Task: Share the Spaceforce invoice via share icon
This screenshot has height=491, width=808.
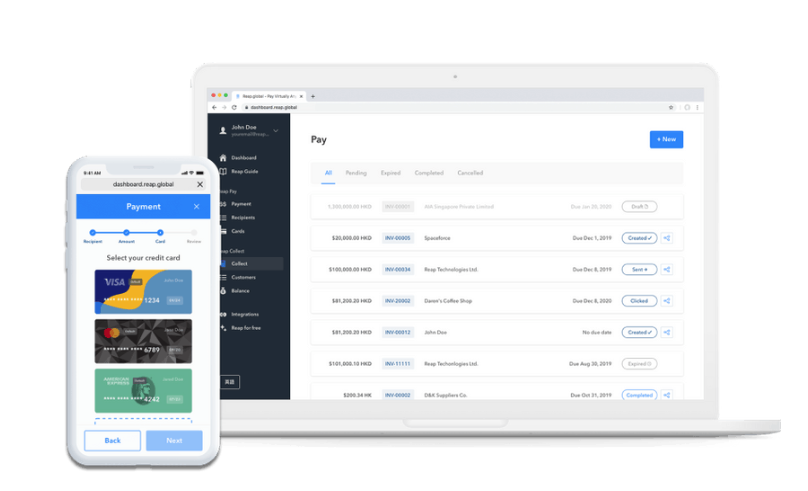Action: tap(667, 238)
